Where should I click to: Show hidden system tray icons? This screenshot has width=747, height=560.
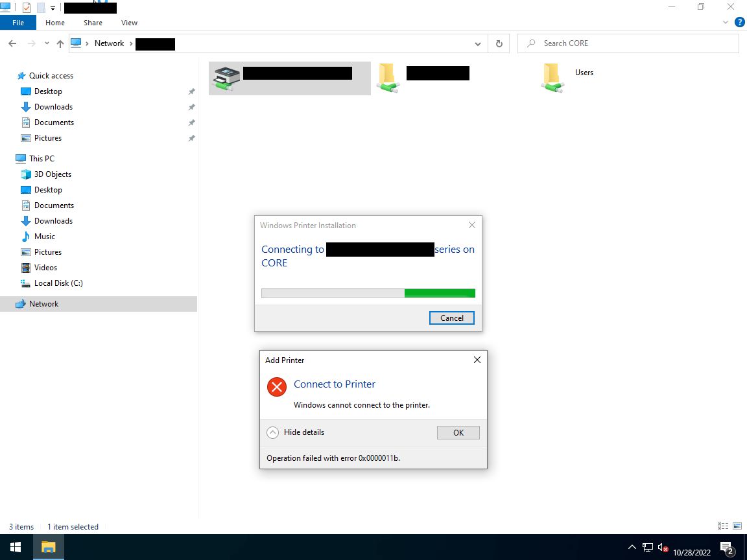tap(632, 547)
